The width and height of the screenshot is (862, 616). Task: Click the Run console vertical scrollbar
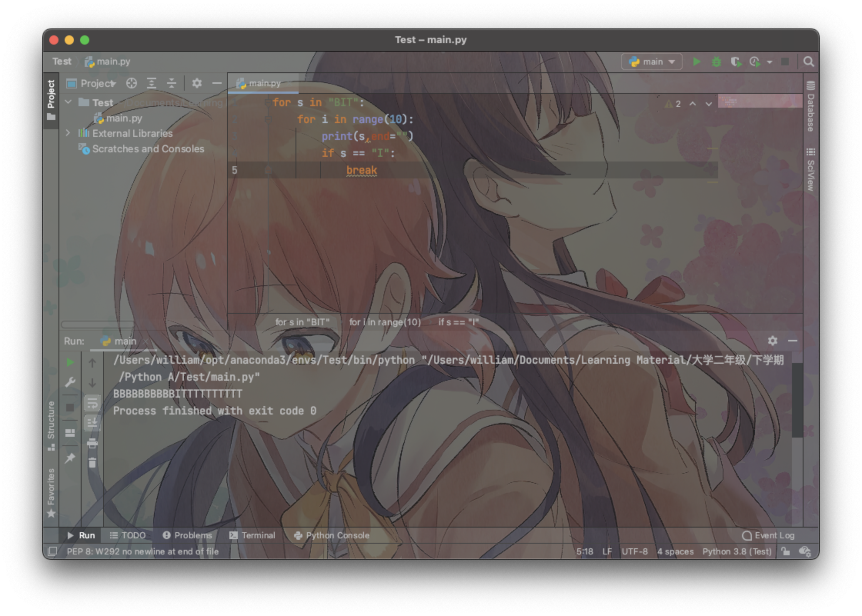797,400
